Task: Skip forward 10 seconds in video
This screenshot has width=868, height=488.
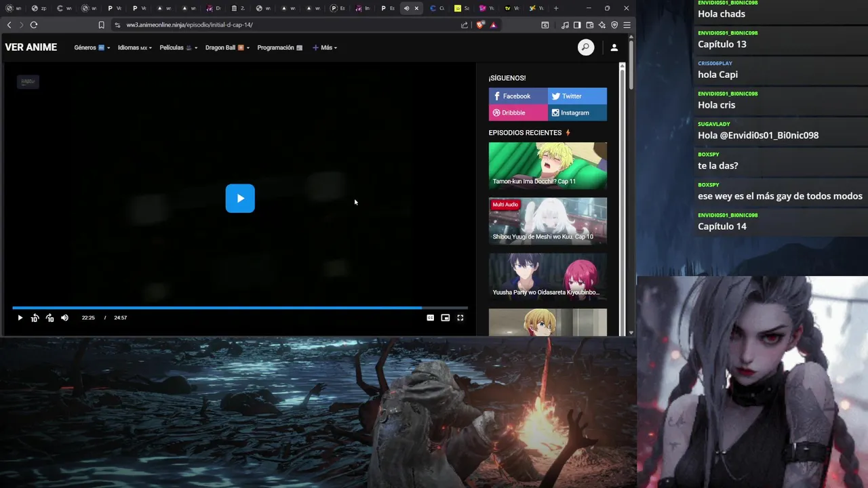Action: (50, 317)
